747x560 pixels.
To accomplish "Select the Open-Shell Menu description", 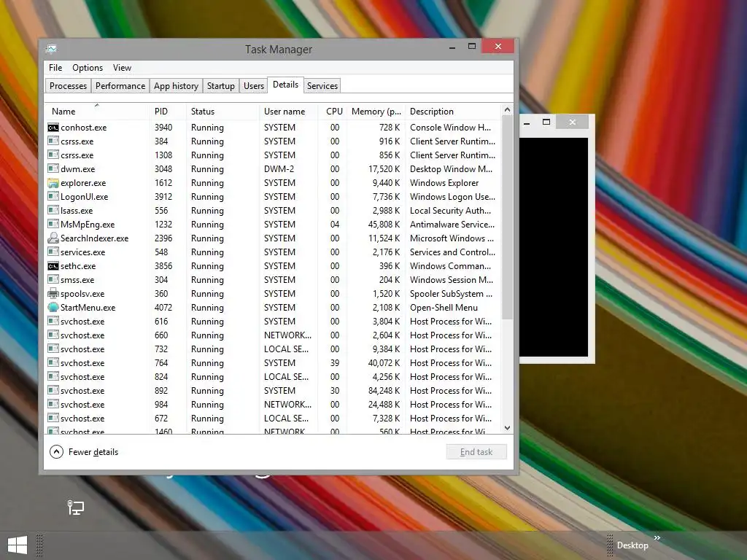I will coord(444,308).
